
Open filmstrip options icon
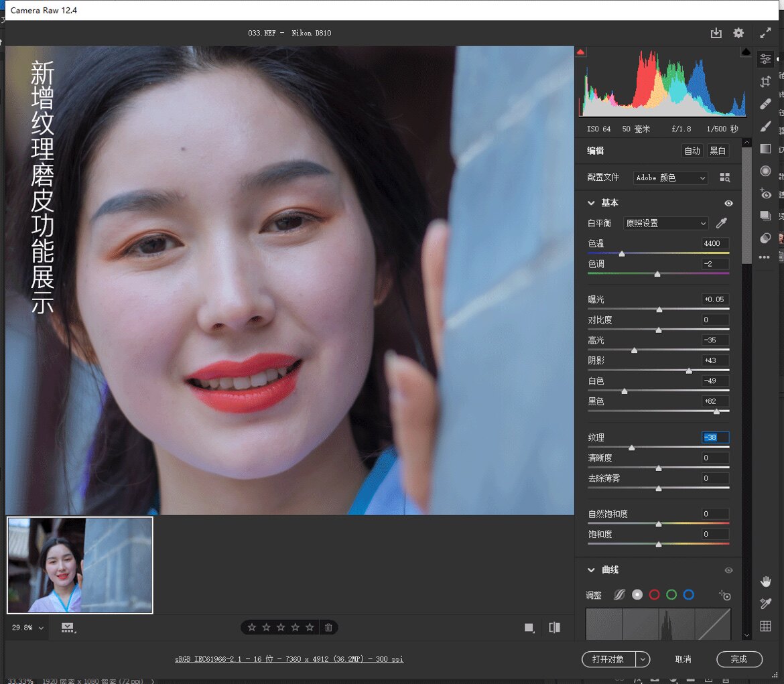click(x=68, y=628)
